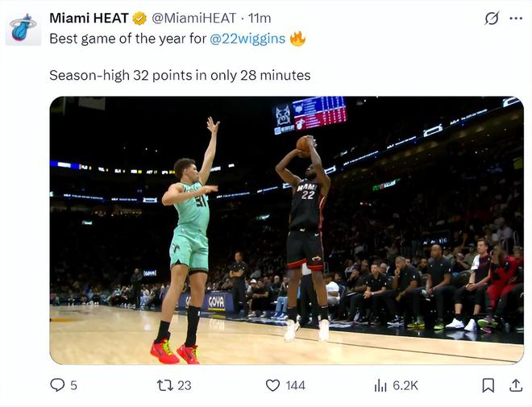Share the post with upload arrow icon
This screenshot has height=407, width=532.
click(516, 385)
